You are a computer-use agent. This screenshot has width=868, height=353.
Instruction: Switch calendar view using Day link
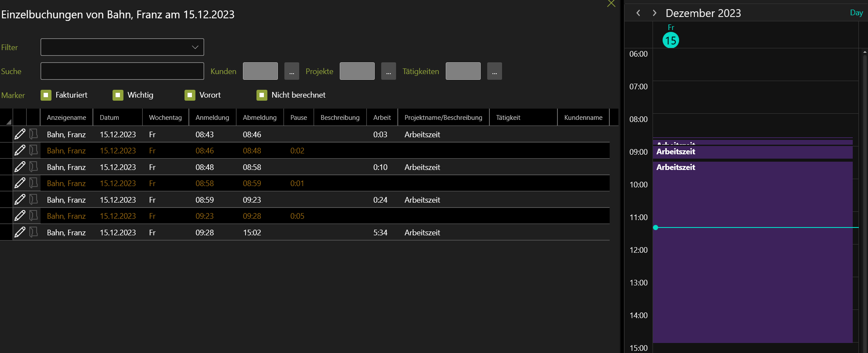click(x=856, y=13)
